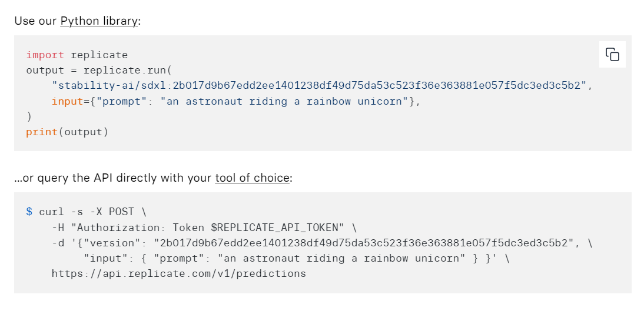
Task: Click the 'output = replicate.run(' line
Action: coord(98,70)
